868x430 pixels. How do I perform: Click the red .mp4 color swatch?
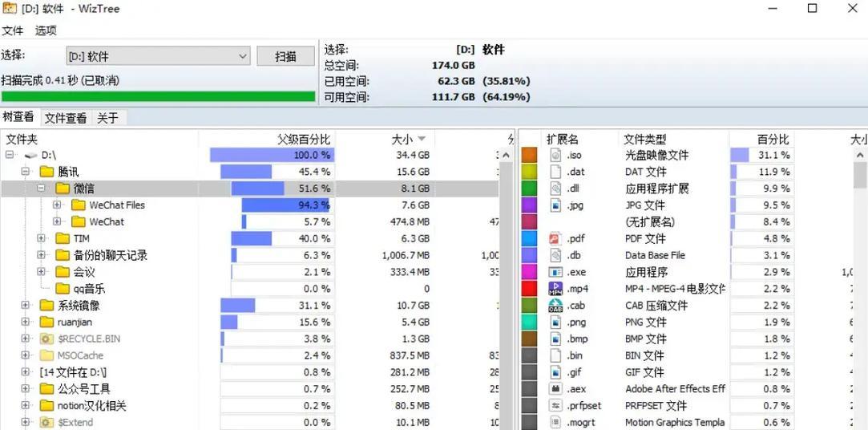[x=530, y=289]
